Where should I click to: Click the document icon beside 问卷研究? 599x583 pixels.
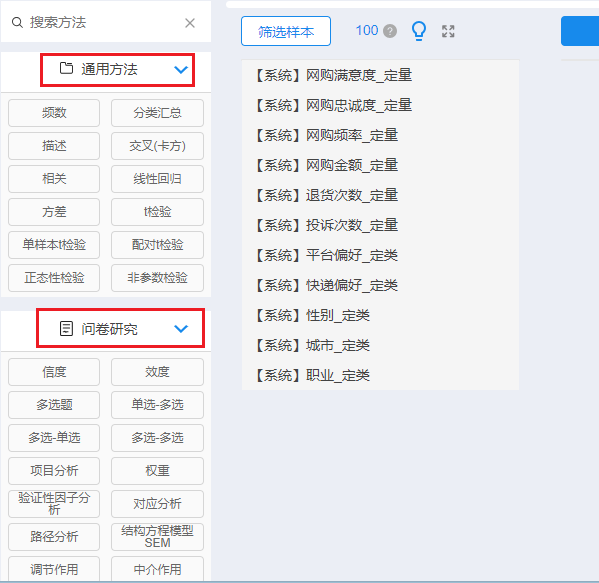66,329
